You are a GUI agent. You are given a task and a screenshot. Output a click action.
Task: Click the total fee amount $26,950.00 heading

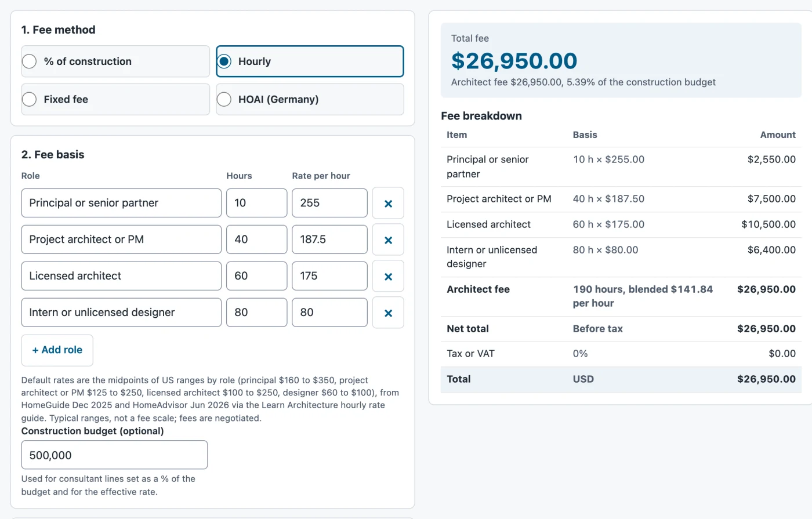(514, 61)
